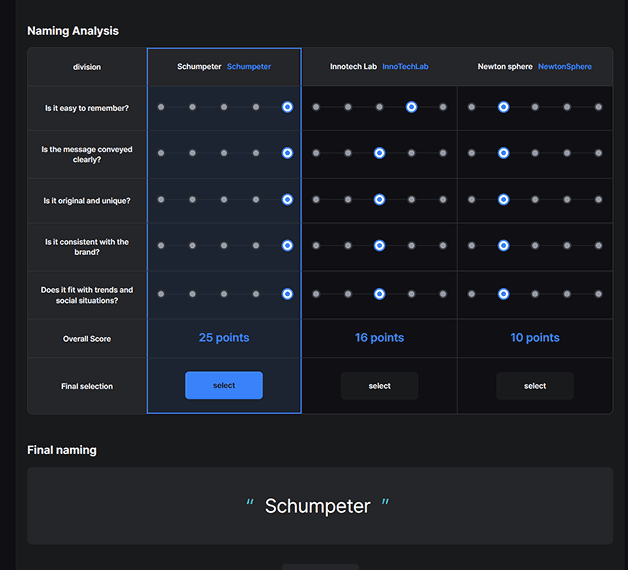628x570 pixels.
Task: Click the 16 points overall score
Action: tap(379, 338)
